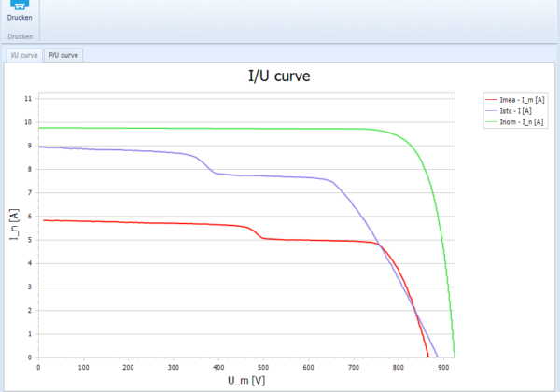Select the Inom - I_n [A] legend entry
The height and width of the screenshot is (392, 560).
(x=514, y=122)
